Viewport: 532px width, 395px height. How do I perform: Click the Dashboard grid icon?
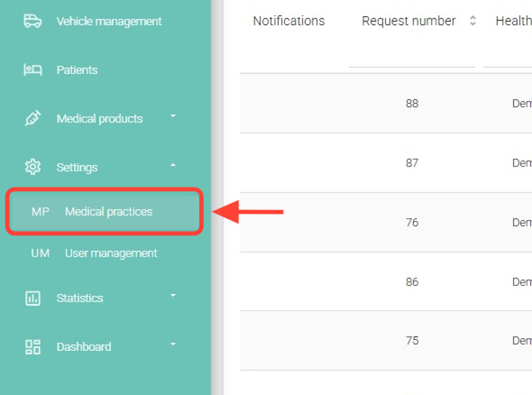[x=33, y=347]
